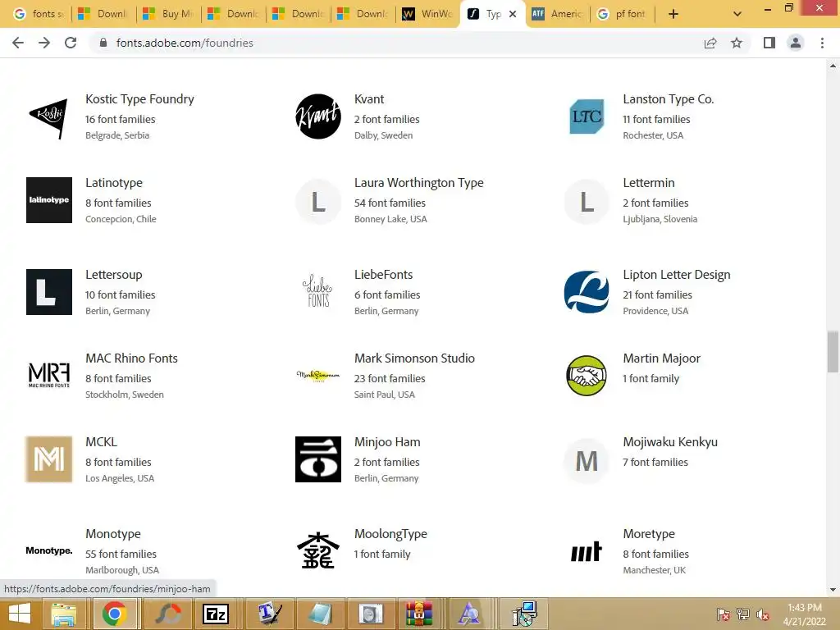
Task: Click the muted volume tray icon
Action: pos(763,614)
